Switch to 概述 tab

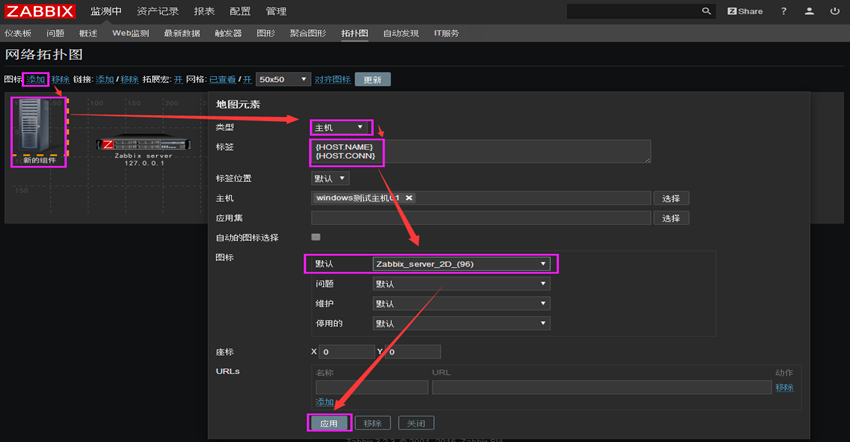point(88,33)
